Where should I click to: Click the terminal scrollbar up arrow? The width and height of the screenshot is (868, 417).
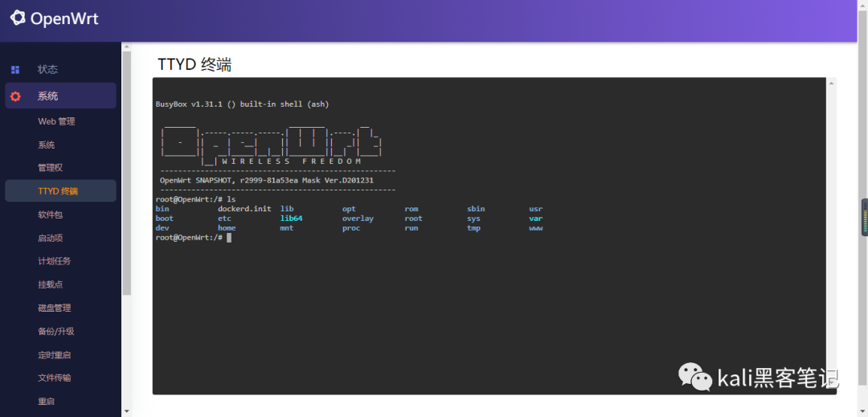831,83
